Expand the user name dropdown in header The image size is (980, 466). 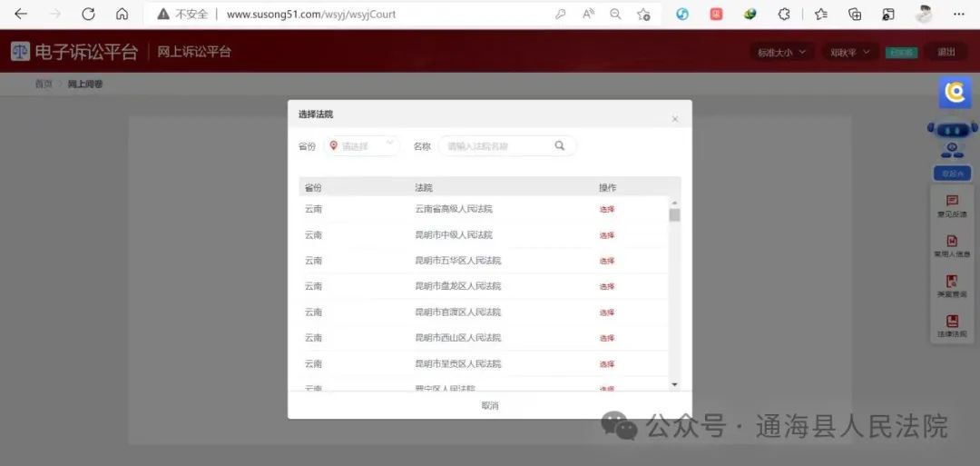coord(850,53)
